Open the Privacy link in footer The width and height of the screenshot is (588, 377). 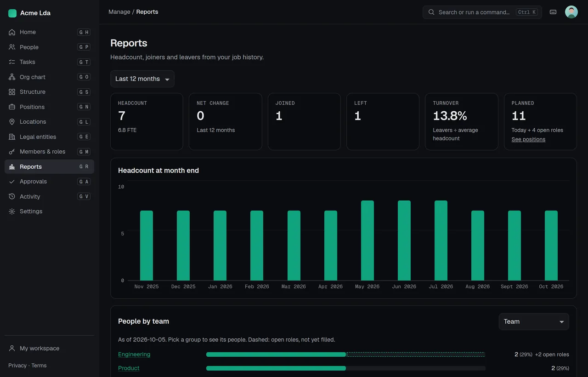17,366
